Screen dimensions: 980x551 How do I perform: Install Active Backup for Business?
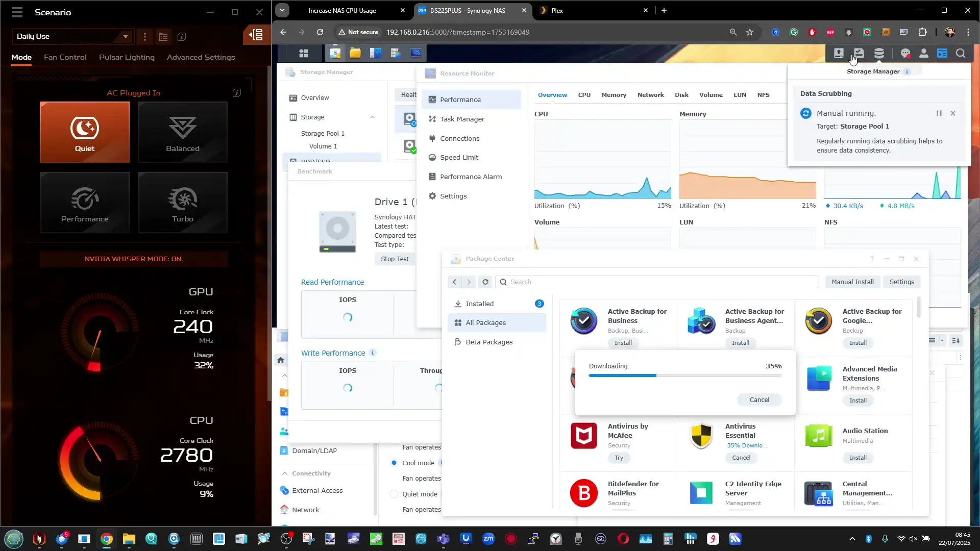623,343
